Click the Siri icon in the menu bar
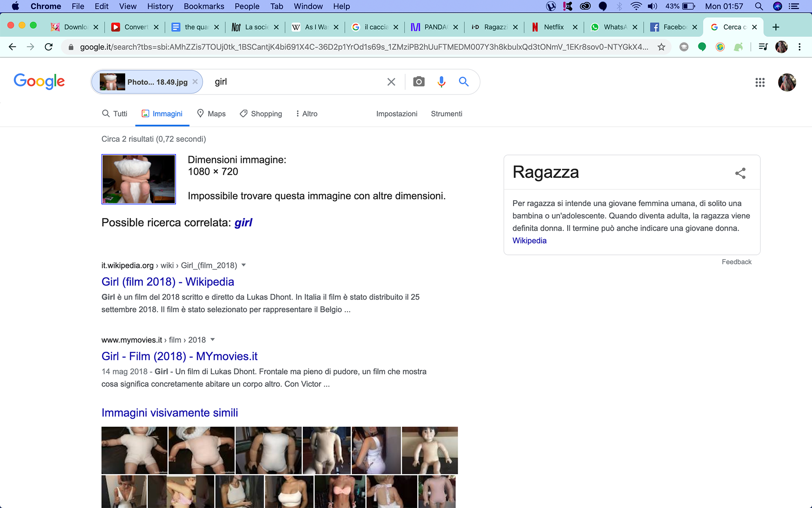The height and width of the screenshot is (508, 812). [777, 6]
